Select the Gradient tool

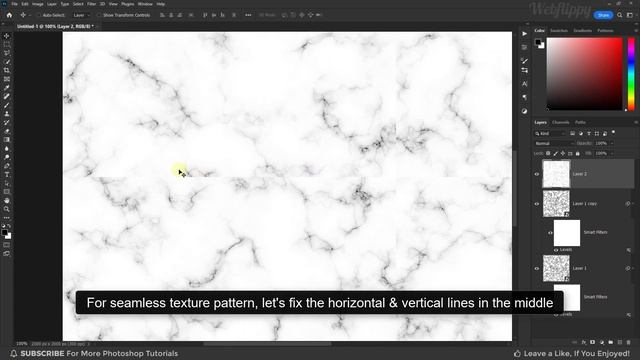[x=7, y=140]
